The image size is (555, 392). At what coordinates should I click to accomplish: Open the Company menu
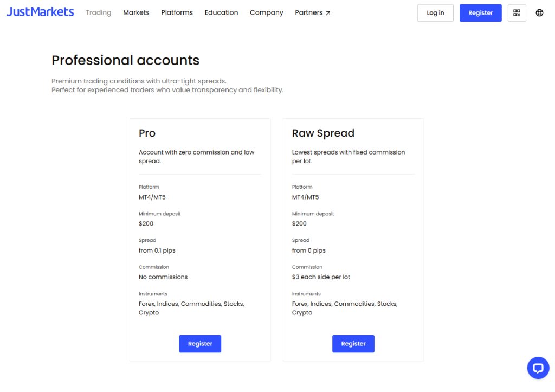[x=266, y=12]
